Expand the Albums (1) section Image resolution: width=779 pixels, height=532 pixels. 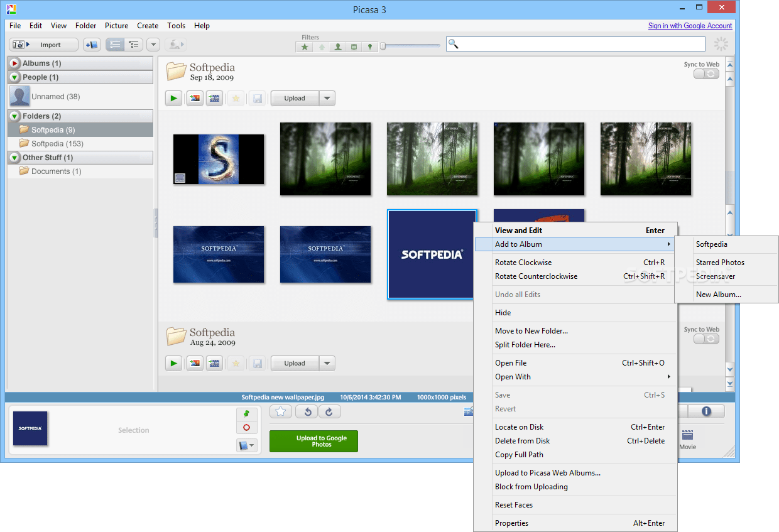click(14, 63)
